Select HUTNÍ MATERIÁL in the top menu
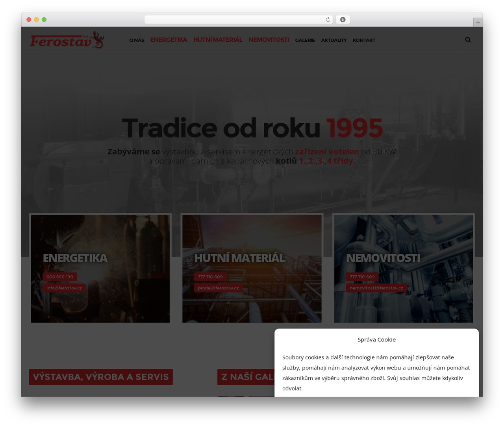This screenshot has width=504, height=427. (218, 40)
